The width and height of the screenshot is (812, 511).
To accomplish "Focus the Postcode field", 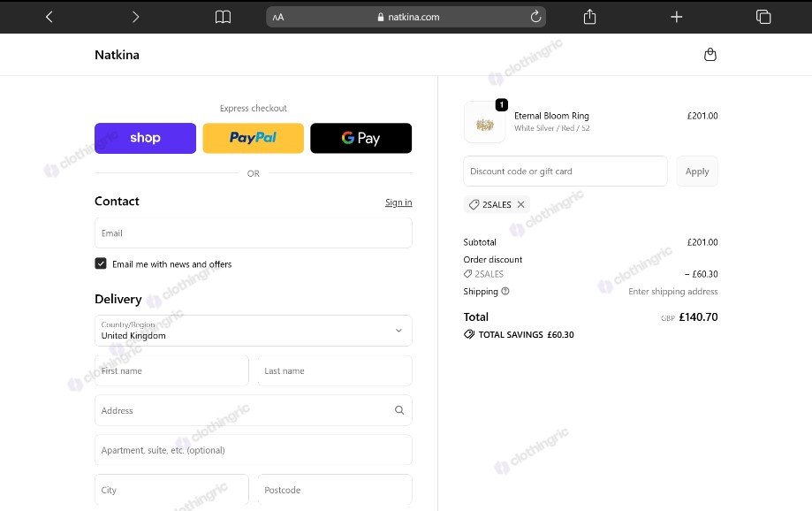I will (335, 490).
